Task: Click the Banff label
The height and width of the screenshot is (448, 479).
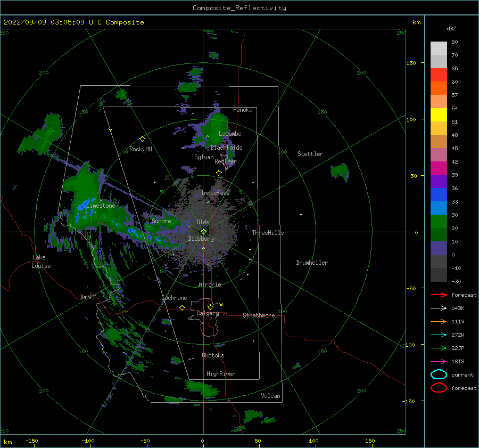Action: (88, 297)
